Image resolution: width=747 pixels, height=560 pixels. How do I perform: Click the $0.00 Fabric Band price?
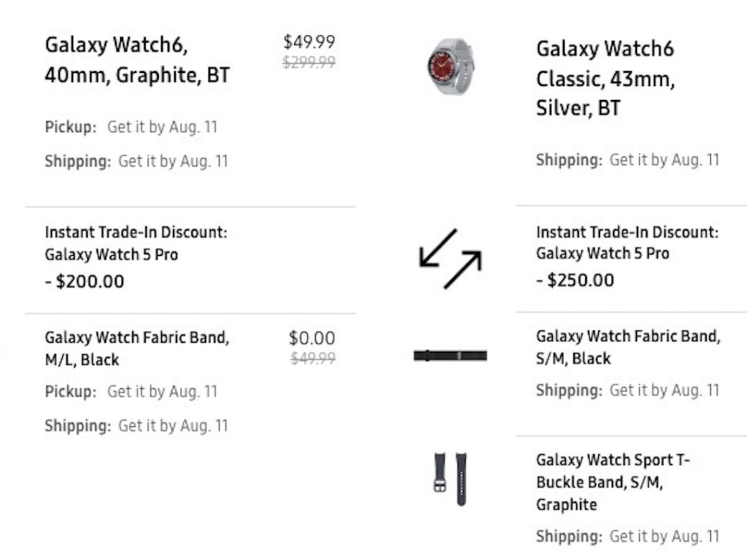[312, 338]
